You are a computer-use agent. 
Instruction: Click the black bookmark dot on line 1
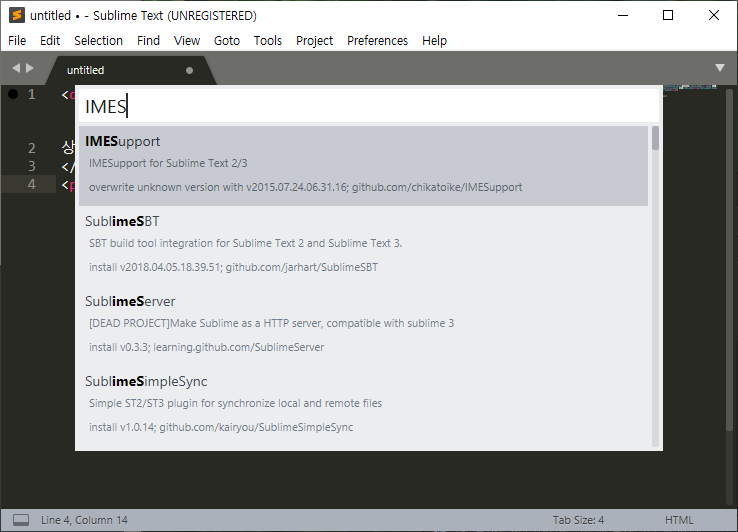[x=13, y=94]
